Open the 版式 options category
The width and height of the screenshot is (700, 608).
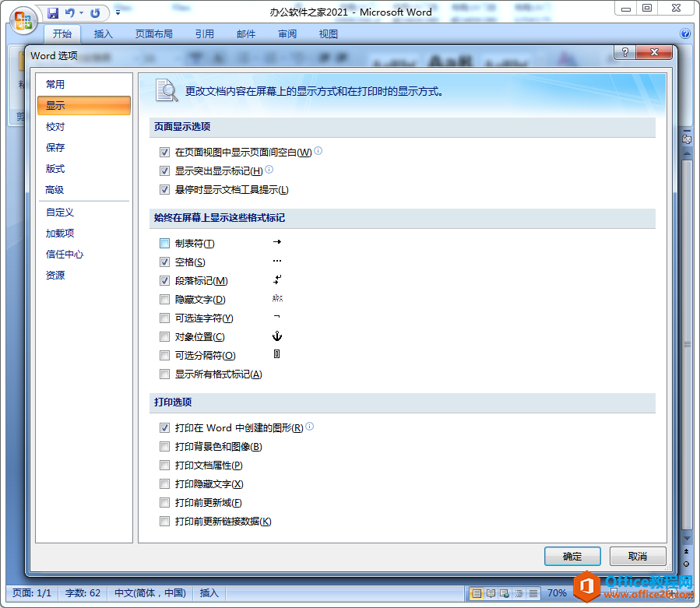click(84, 168)
